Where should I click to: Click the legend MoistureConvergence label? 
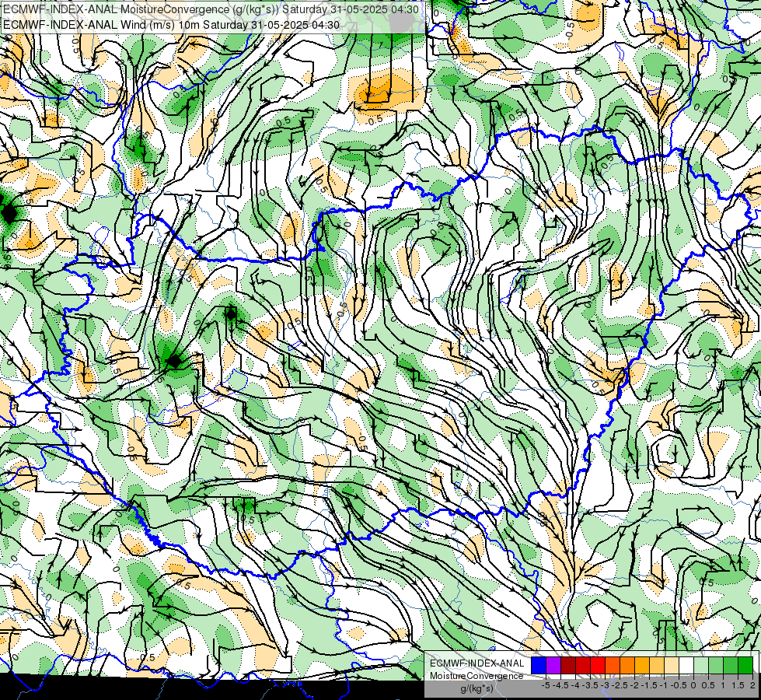476,676
